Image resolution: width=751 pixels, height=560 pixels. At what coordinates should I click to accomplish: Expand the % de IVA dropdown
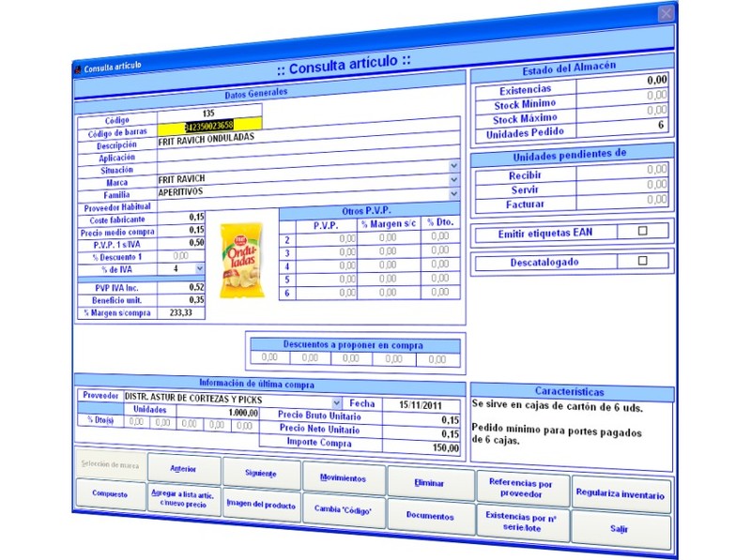click(x=199, y=268)
